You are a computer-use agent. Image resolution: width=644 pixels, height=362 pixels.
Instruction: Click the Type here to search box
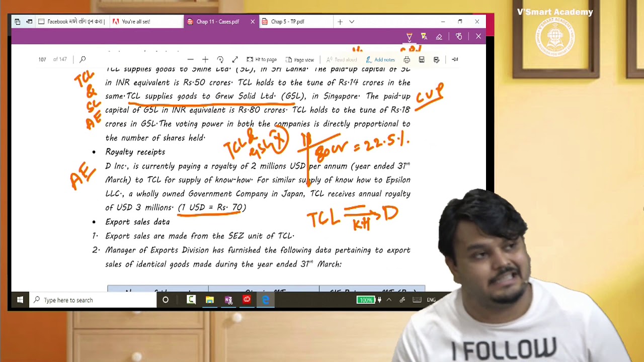click(x=93, y=300)
